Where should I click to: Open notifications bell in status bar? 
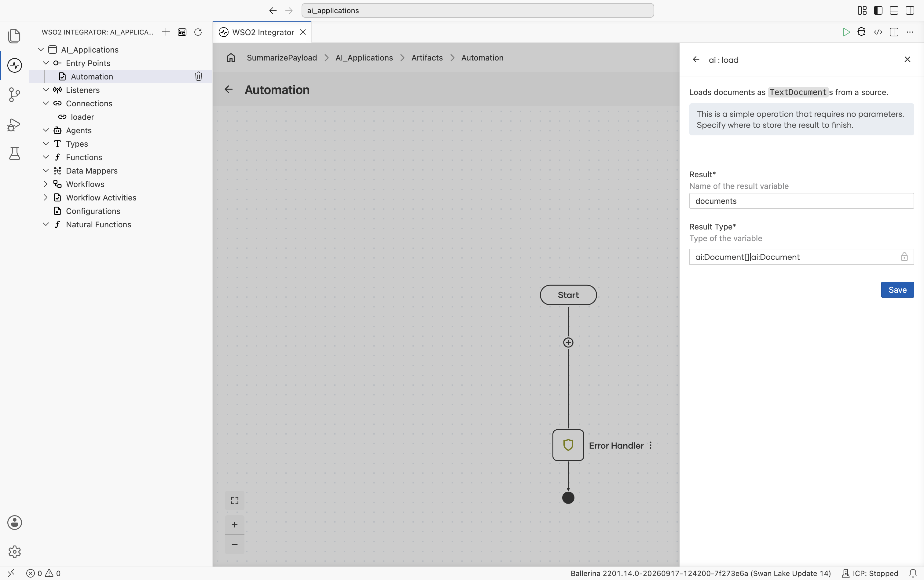(x=913, y=573)
